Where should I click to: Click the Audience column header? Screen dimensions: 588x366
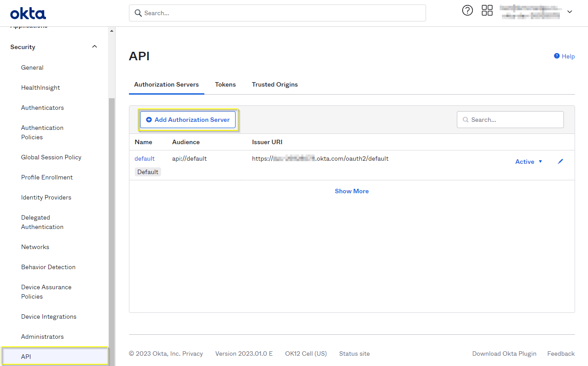tap(186, 142)
